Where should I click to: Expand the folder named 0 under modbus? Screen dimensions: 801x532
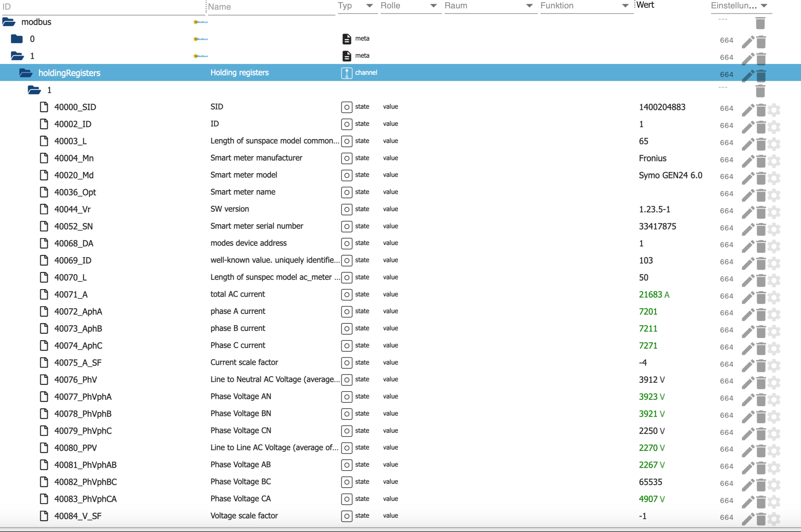point(16,39)
